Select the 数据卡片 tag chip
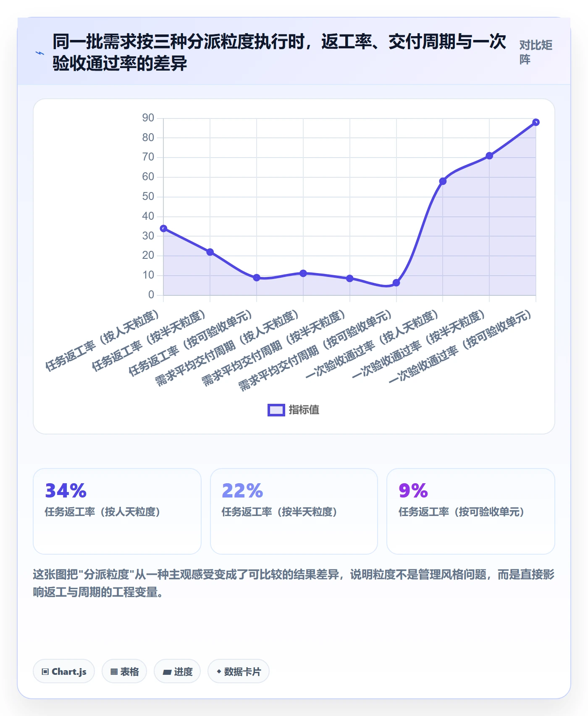 [x=239, y=671]
